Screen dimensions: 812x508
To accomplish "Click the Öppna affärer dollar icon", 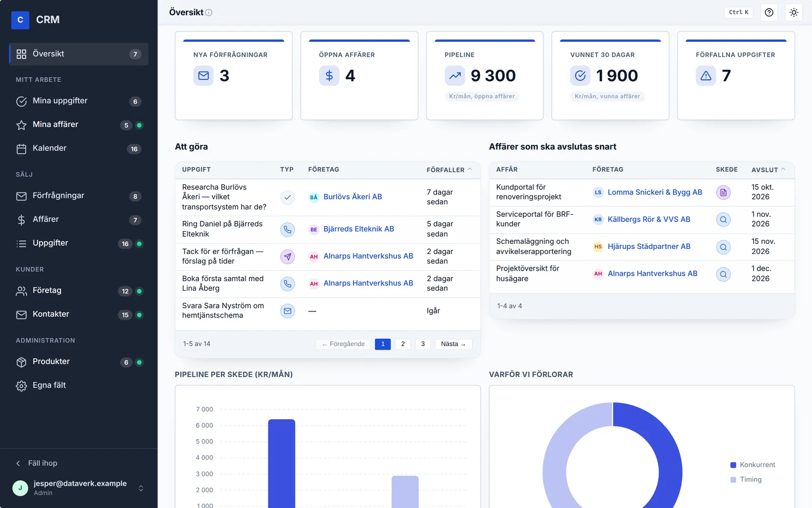I will pyautogui.click(x=329, y=76).
